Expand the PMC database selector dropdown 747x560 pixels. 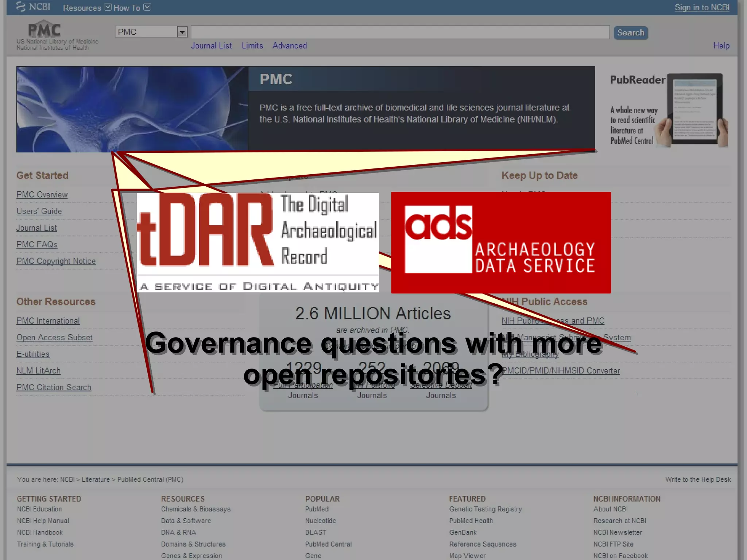coord(182,32)
